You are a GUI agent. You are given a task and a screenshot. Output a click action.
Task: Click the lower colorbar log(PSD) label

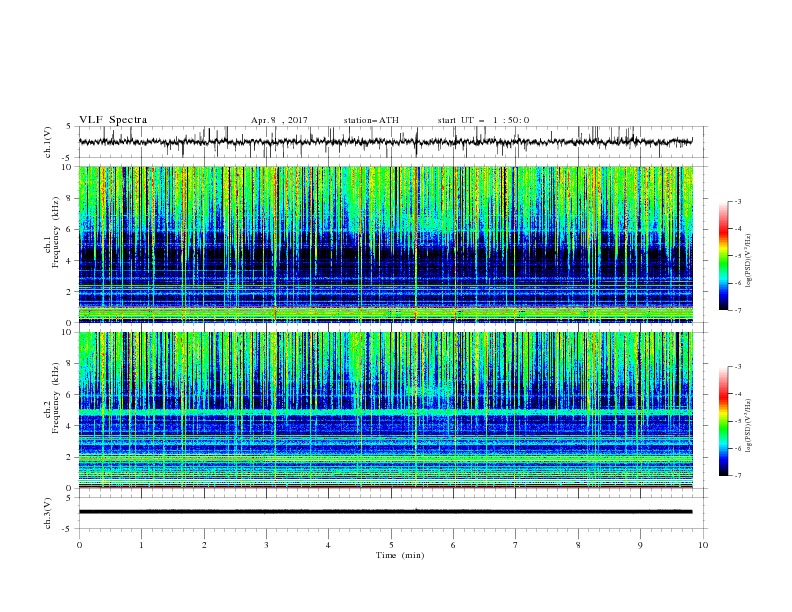[x=748, y=426]
